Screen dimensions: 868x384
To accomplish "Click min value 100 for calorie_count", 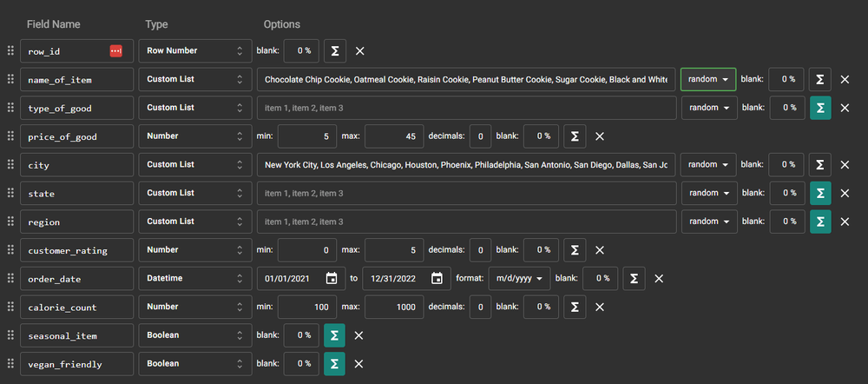I will coord(307,307).
